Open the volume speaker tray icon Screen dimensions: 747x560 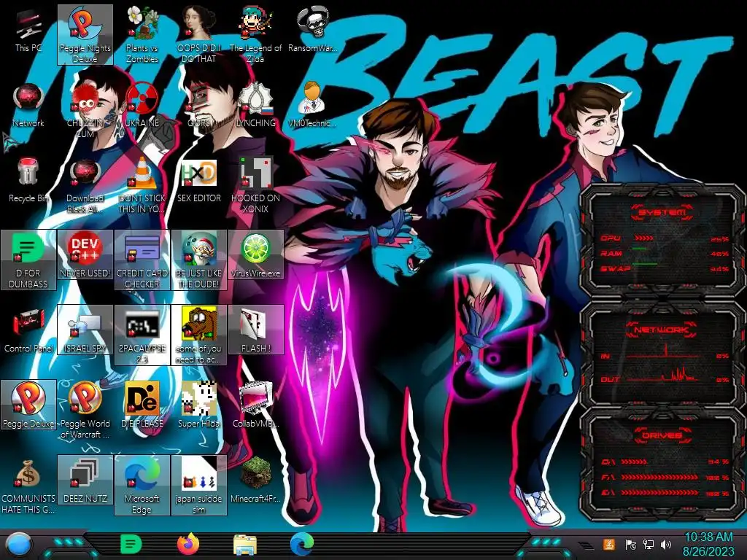pyautogui.click(x=666, y=544)
